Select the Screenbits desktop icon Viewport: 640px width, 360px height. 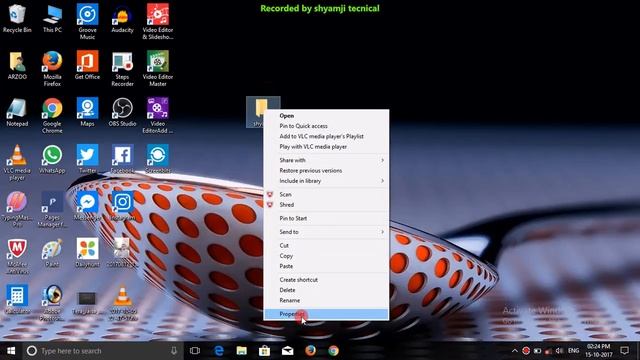click(x=158, y=159)
